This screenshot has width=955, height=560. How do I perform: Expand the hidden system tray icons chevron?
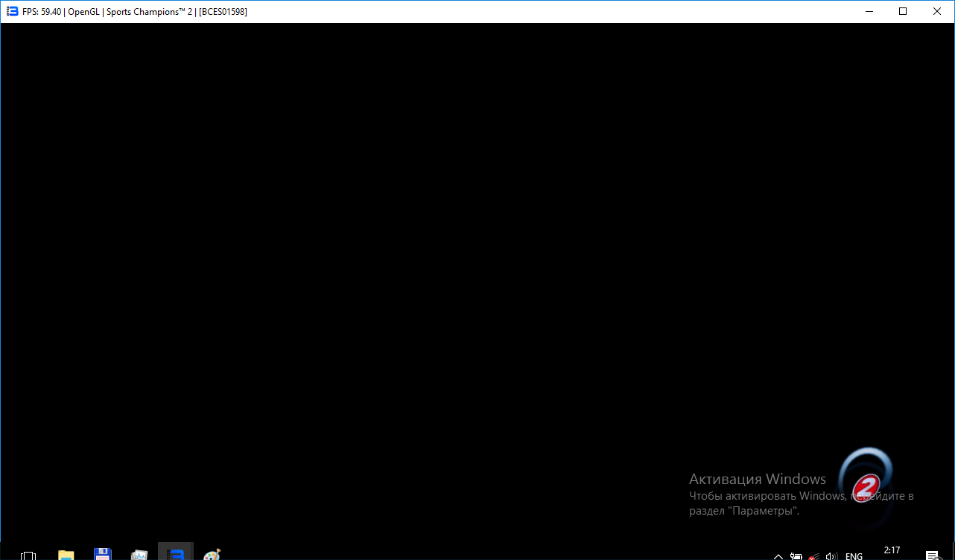click(x=778, y=556)
